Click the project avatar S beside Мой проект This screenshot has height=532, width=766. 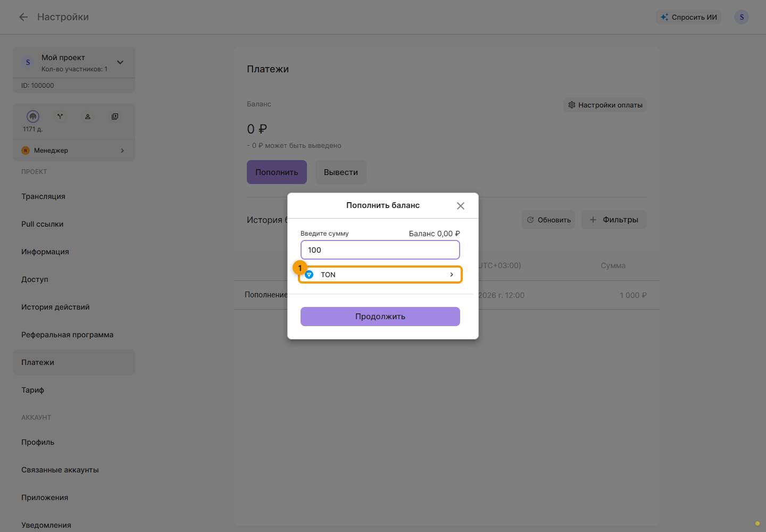click(x=28, y=62)
